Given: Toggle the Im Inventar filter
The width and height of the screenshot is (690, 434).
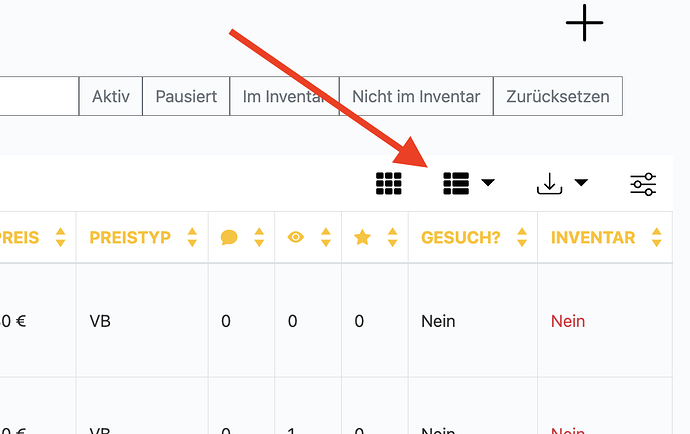Looking at the screenshot, I should pyautogui.click(x=284, y=97).
